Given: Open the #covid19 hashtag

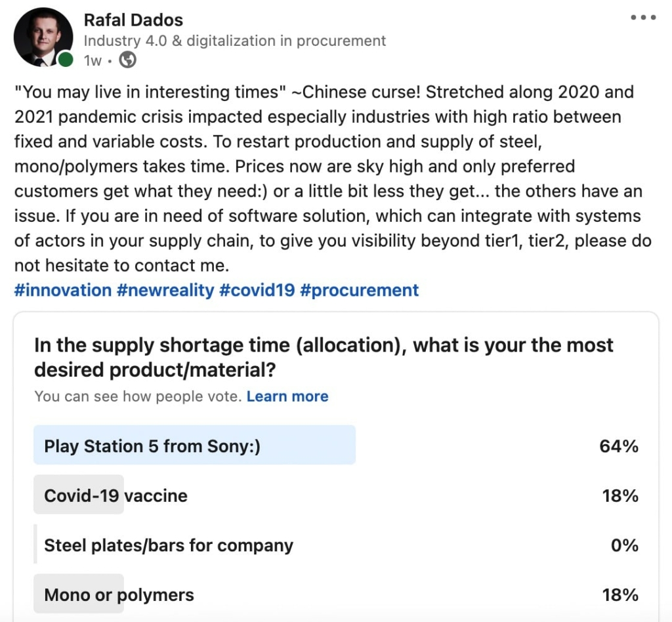Looking at the screenshot, I should [257, 290].
